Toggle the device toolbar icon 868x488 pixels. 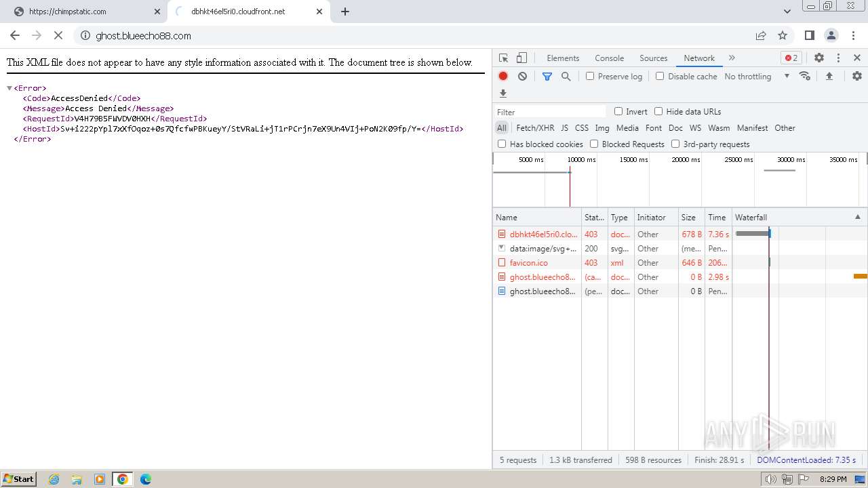coord(521,58)
